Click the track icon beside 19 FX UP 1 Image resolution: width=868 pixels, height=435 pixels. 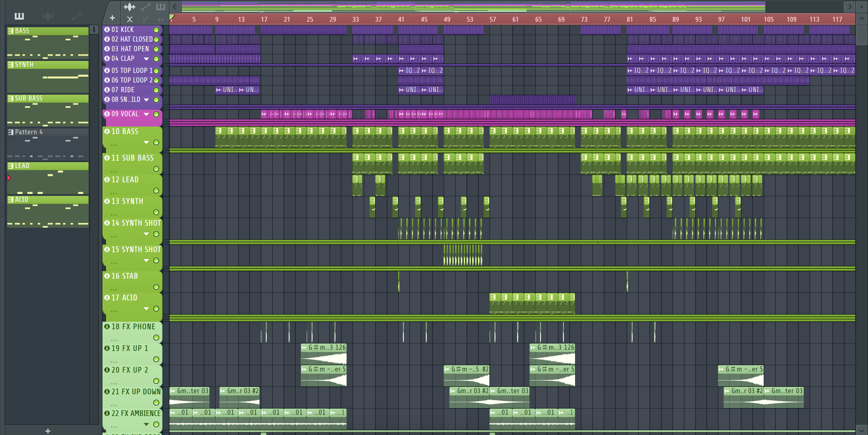click(107, 348)
